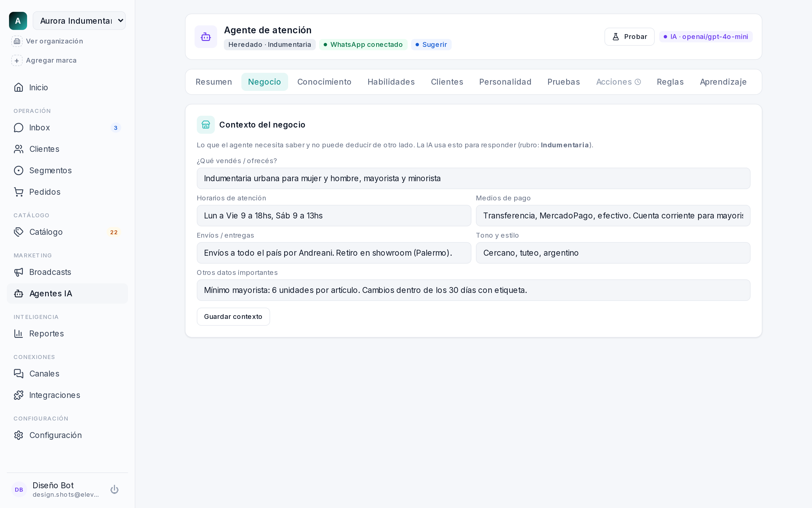Click the Canales chat icon
This screenshot has width=812, height=508.
pos(19,374)
